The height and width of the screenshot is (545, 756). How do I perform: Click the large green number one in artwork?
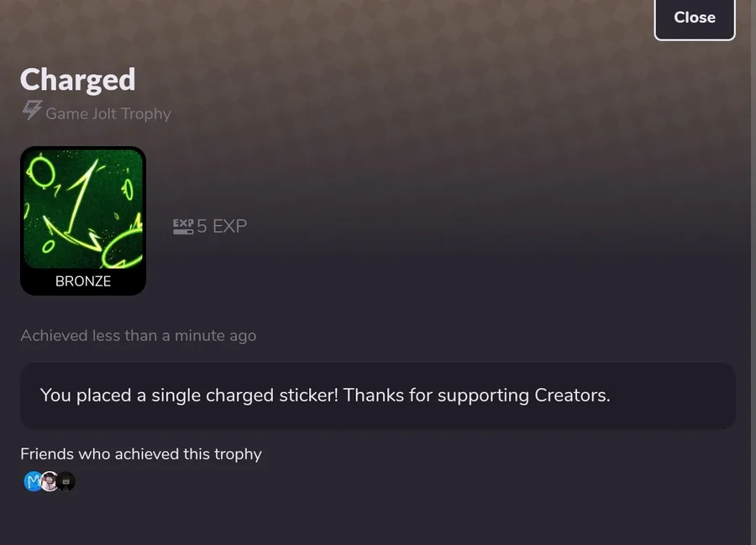(82, 197)
